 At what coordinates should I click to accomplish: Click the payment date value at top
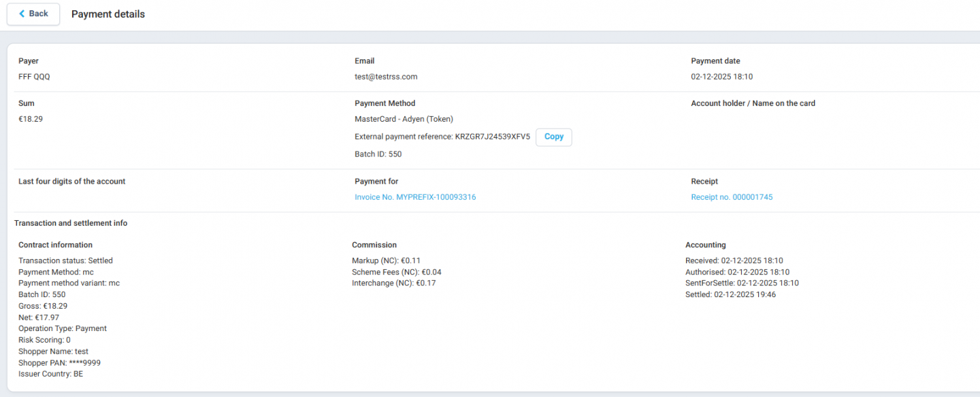(721, 77)
